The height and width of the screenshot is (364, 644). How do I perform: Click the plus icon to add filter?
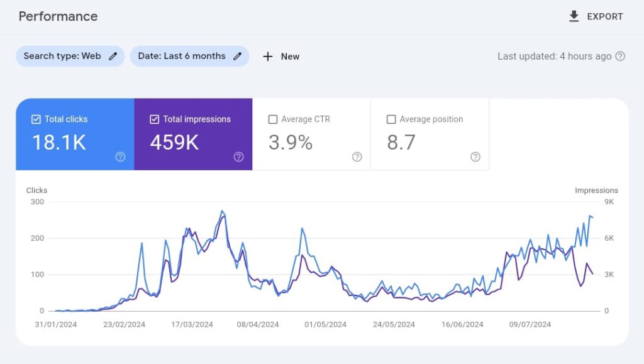click(x=268, y=57)
